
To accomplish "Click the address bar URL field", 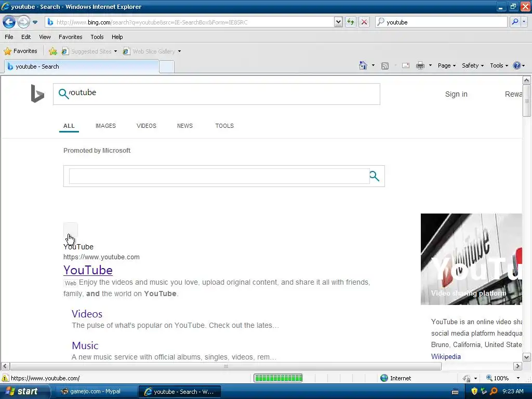I will [x=190, y=22].
